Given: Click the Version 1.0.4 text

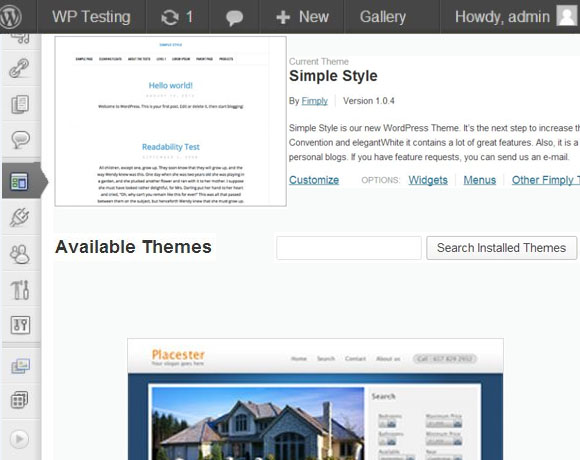Looking at the screenshot, I should click(369, 101).
